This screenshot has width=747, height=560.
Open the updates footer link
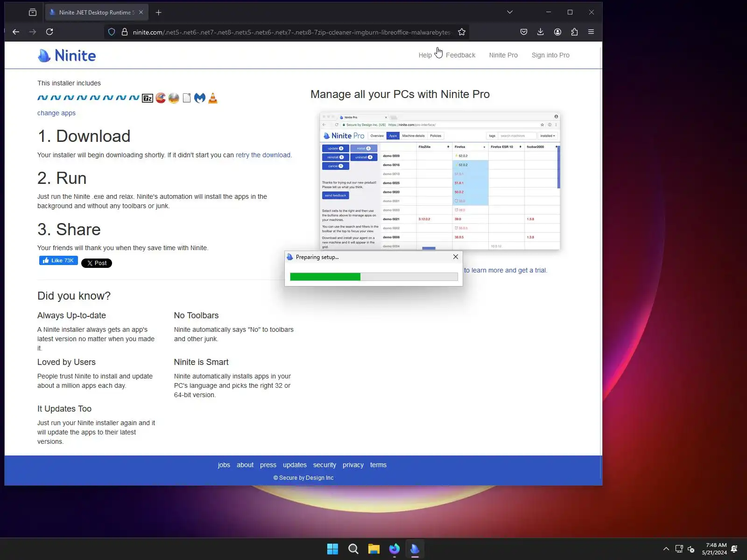click(295, 465)
